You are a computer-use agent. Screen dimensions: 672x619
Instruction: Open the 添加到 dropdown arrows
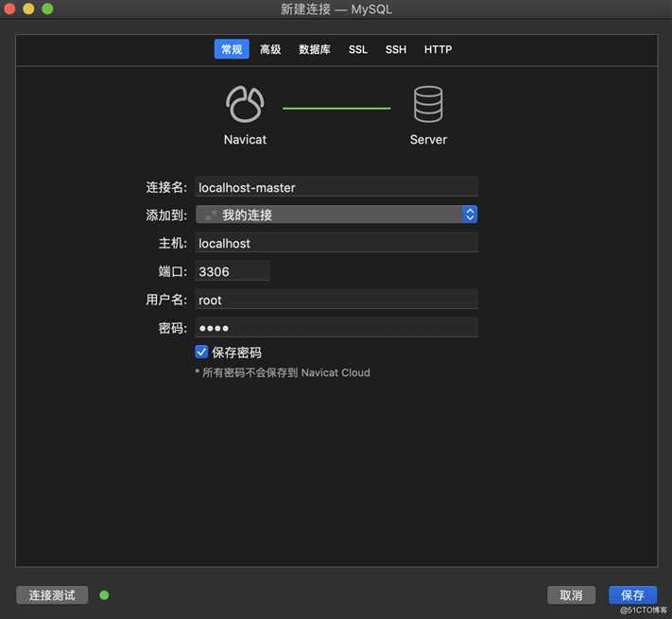click(x=470, y=215)
